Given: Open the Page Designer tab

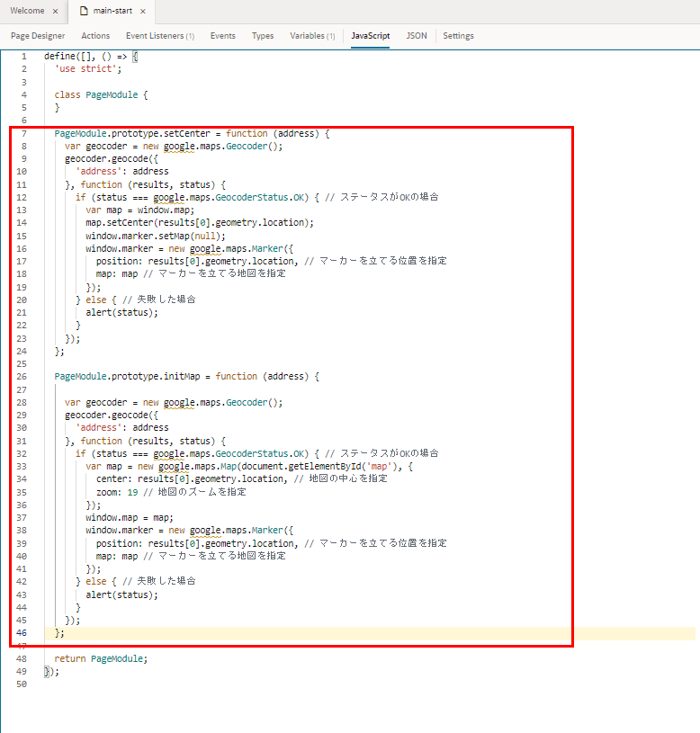Looking at the screenshot, I should pos(38,36).
